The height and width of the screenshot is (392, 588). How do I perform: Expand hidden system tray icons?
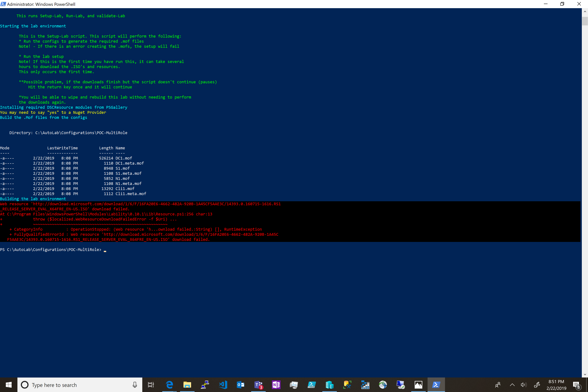[512, 385]
